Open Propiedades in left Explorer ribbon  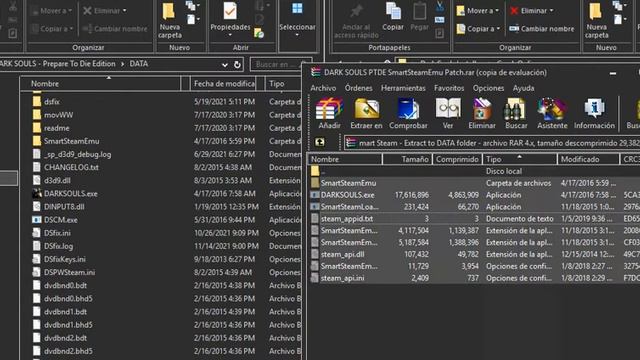pyautogui.click(x=230, y=20)
